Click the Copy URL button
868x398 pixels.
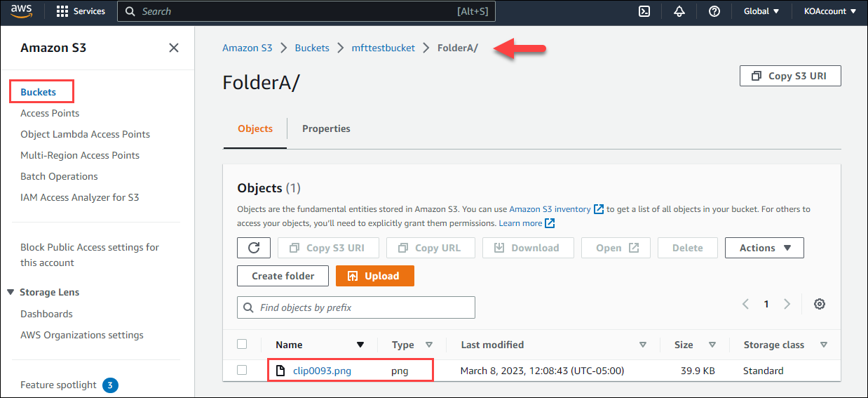430,248
